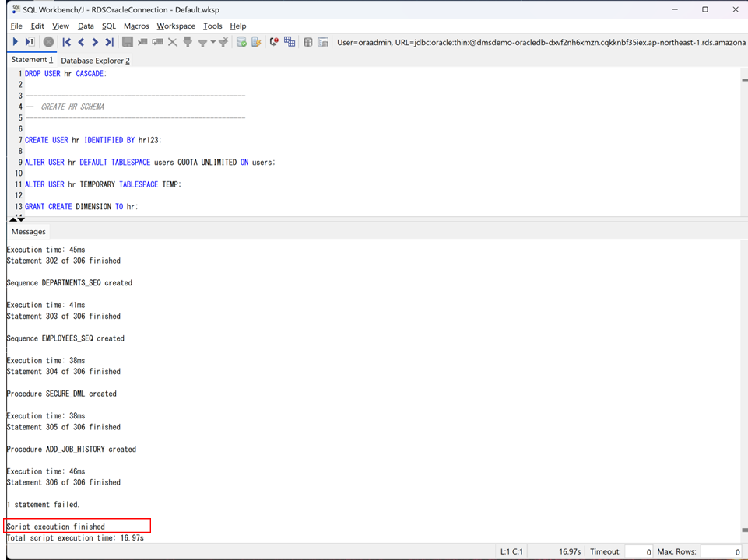Screen dimensions: 748x560
Task: Click message 'Sequence EMPLOYEES_SEQ created'
Action: [x=65, y=338]
